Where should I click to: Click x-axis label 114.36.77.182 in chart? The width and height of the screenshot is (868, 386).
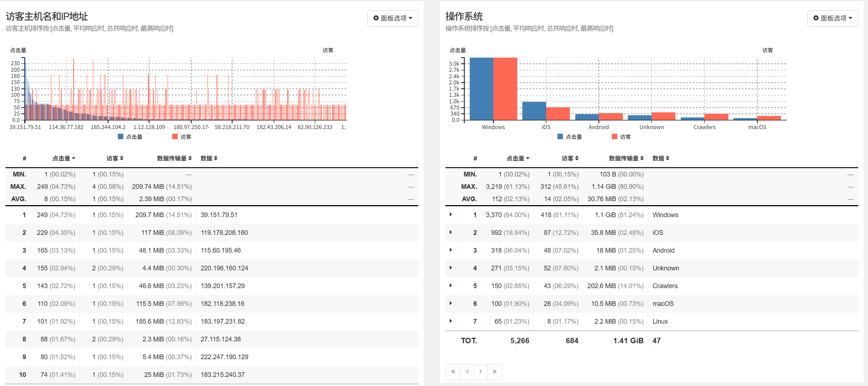point(66,127)
